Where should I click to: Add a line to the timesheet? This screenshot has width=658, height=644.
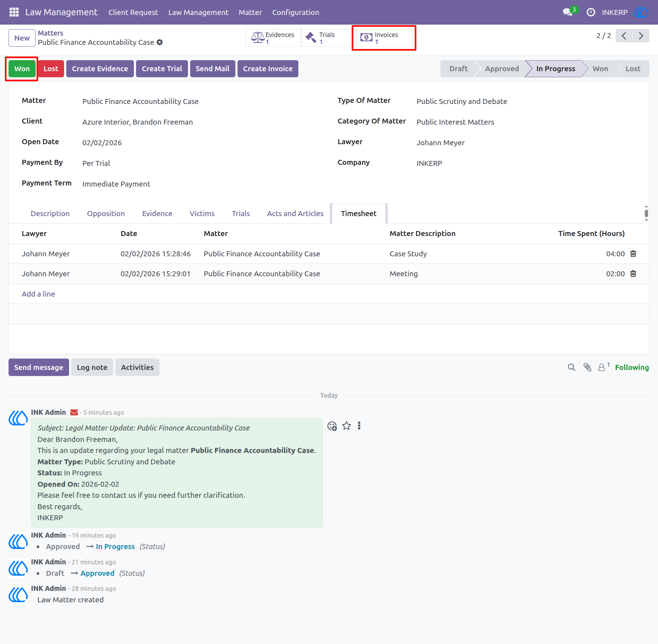[38, 294]
